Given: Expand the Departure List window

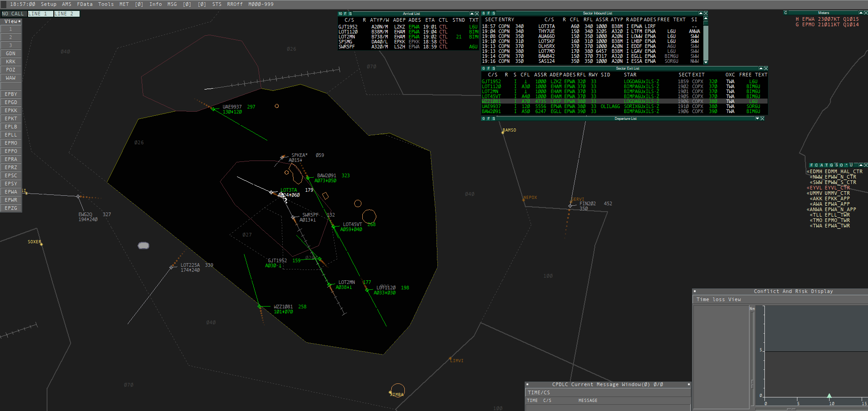Looking at the screenshot, I should (757, 119).
